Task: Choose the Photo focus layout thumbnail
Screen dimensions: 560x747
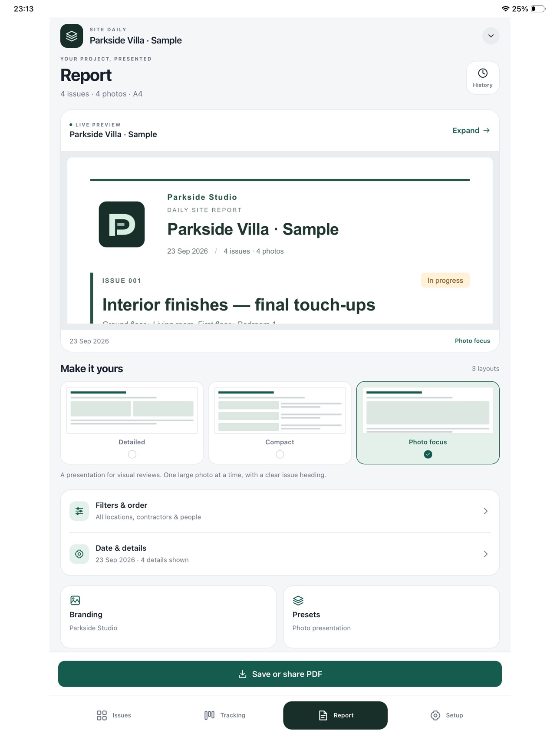Action: coord(428,410)
